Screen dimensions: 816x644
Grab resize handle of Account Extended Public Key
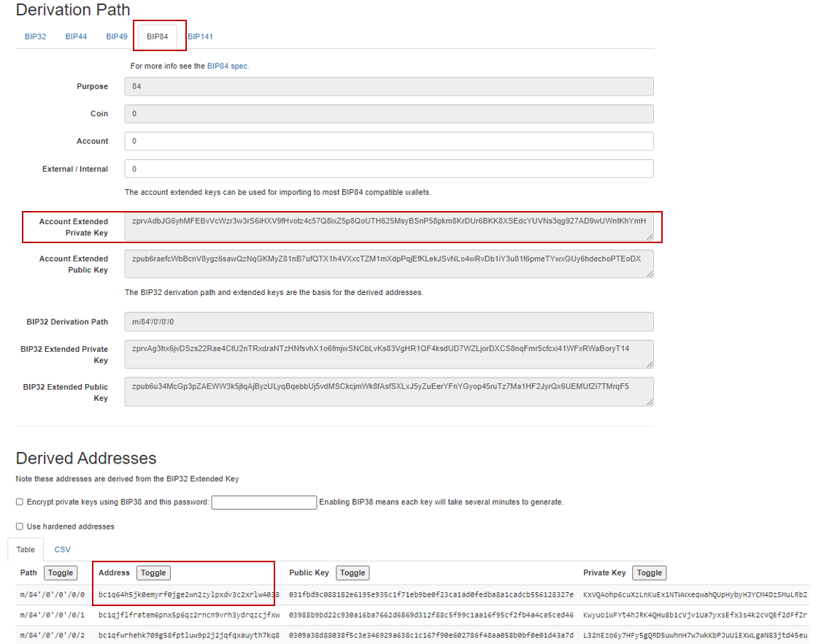(650, 274)
